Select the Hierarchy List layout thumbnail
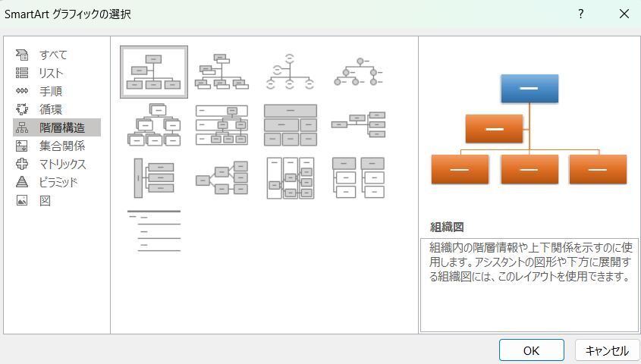This screenshot has height=364, width=641. pos(358,178)
